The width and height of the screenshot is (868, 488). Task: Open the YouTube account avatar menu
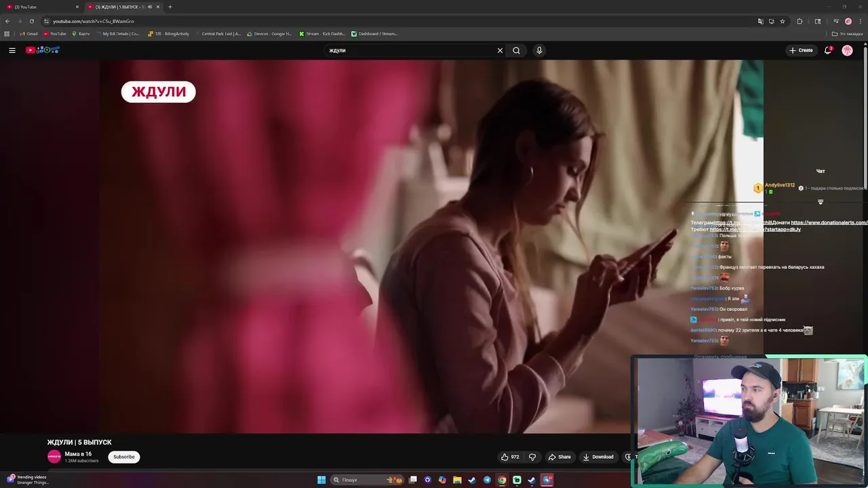(847, 50)
